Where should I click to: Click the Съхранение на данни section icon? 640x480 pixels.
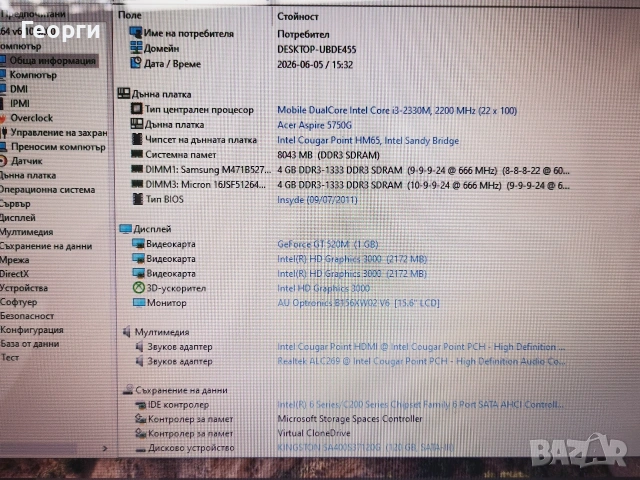[x=128, y=390]
